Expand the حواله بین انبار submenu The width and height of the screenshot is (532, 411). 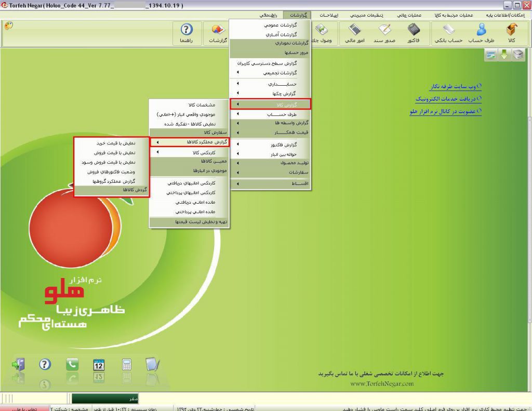[x=270, y=154]
